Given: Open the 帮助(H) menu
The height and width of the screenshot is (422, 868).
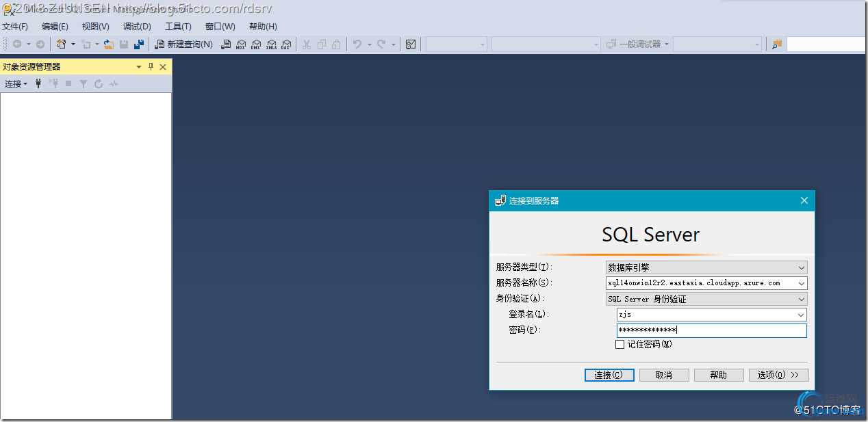Looking at the screenshot, I should pos(263,27).
